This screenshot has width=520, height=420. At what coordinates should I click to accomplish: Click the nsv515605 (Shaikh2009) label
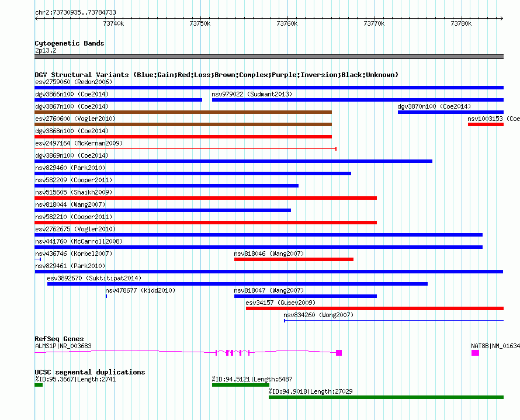click(74, 192)
